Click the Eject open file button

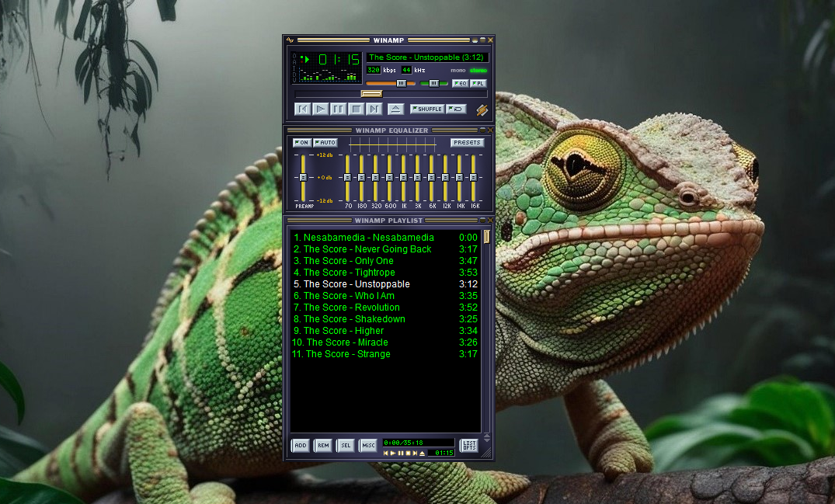point(395,109)
